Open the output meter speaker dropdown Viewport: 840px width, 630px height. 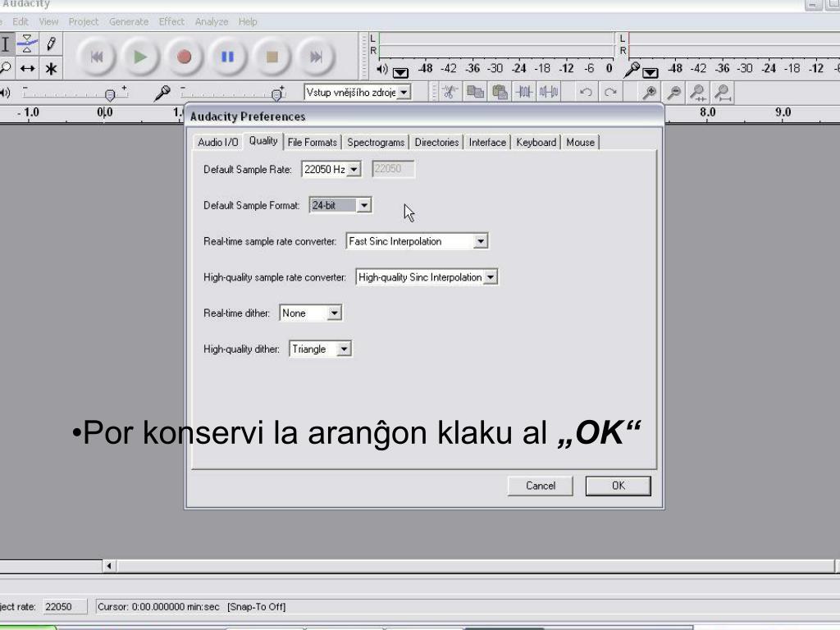[400, 72]
